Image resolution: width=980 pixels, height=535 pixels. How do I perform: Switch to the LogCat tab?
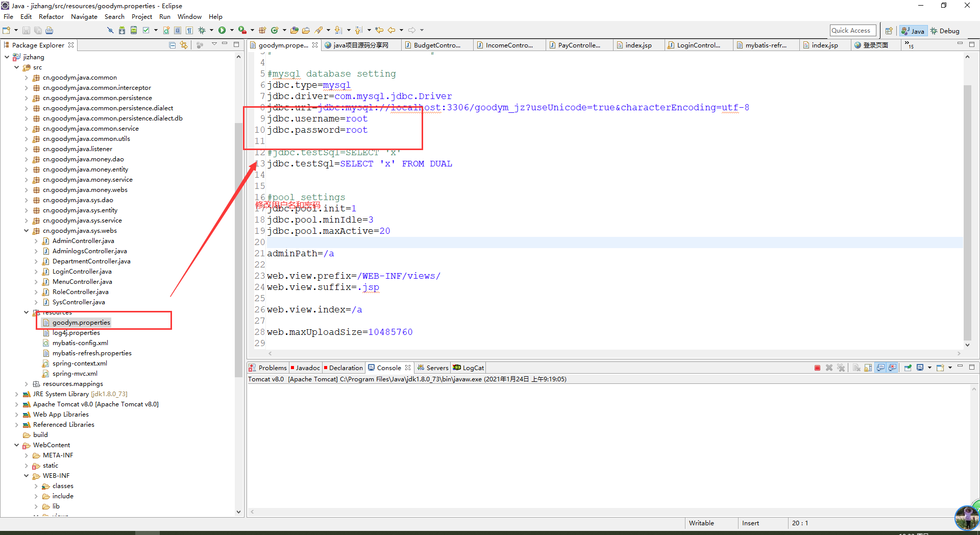click(x=469, y=368)
